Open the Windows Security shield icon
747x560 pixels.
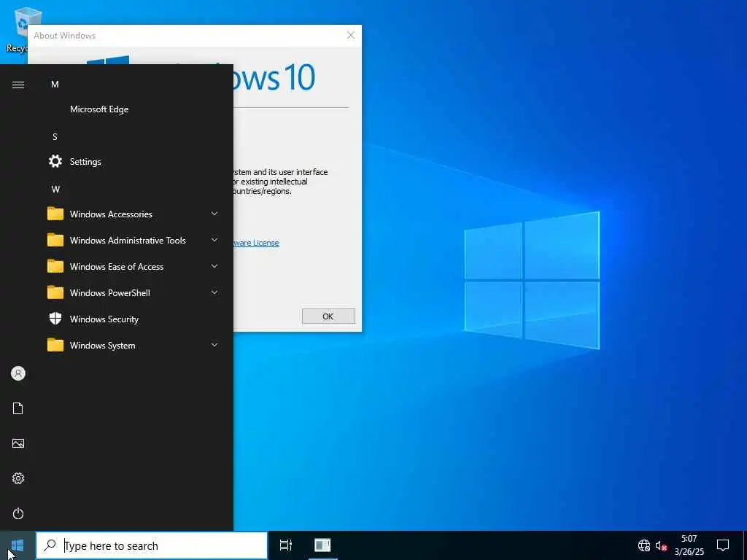tap(55, 319)
